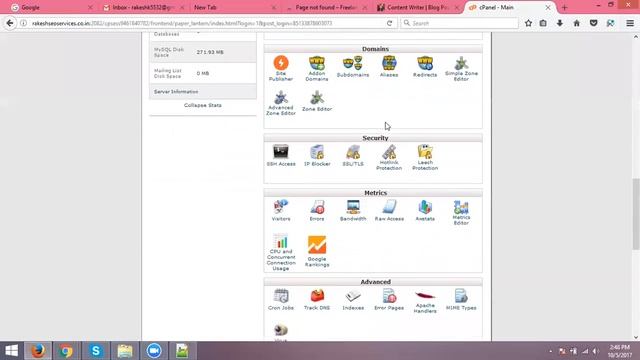Open Skype from the taskbar
The width and height of the screenshot is (640, 360).
(x=96, y=351)
